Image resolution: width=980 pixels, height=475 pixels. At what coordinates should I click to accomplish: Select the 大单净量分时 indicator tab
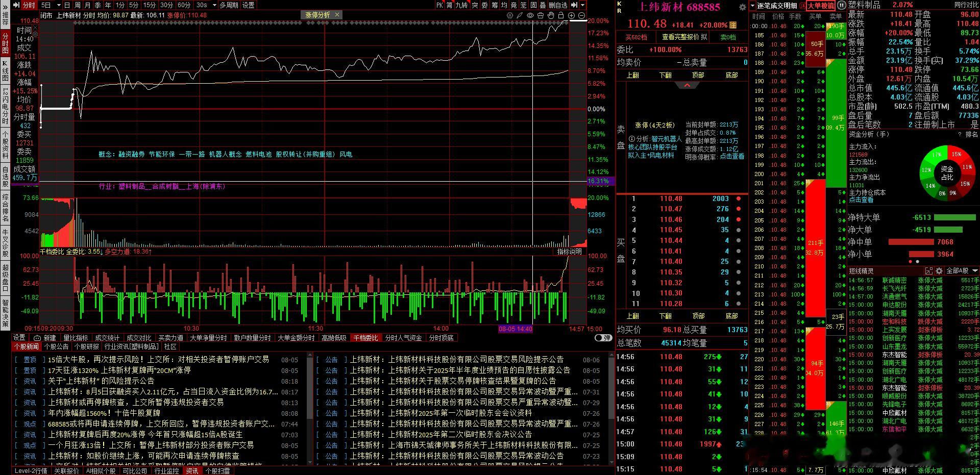[x=208, y=338]
